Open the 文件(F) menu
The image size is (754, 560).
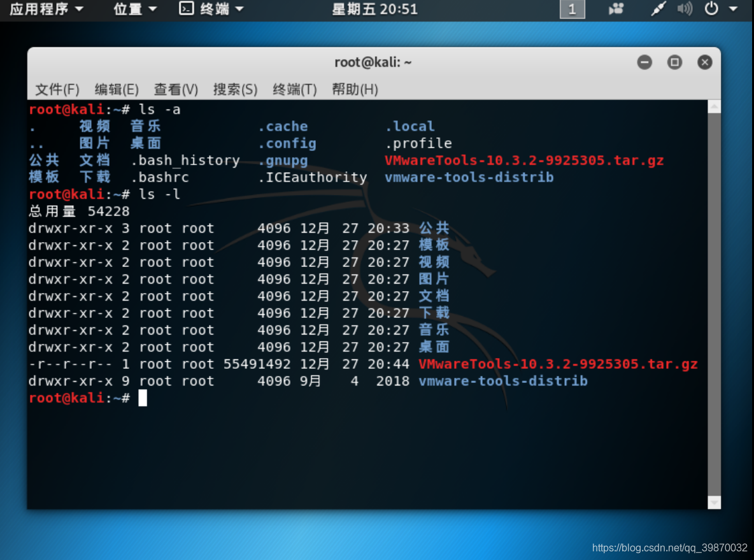pos(57,89)
